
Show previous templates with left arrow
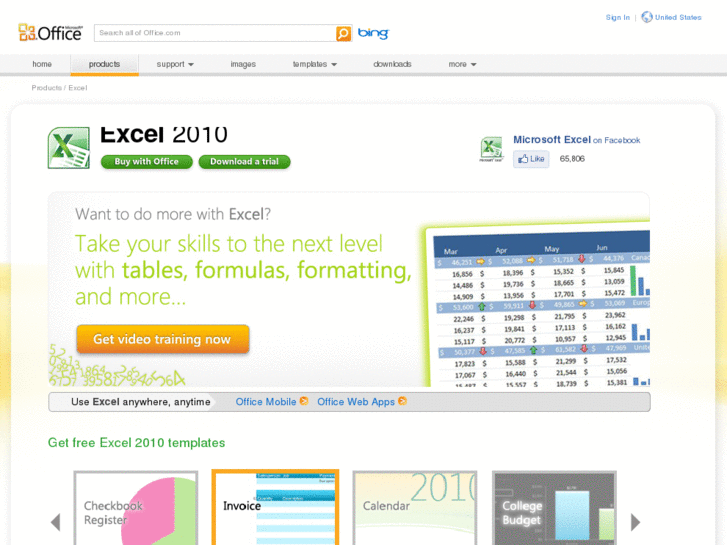56,522
